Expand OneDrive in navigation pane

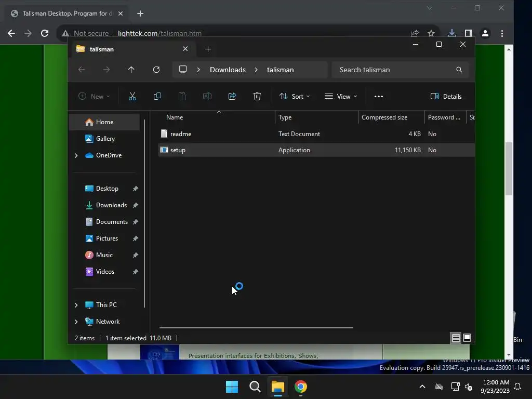click(x=76, y=155)
